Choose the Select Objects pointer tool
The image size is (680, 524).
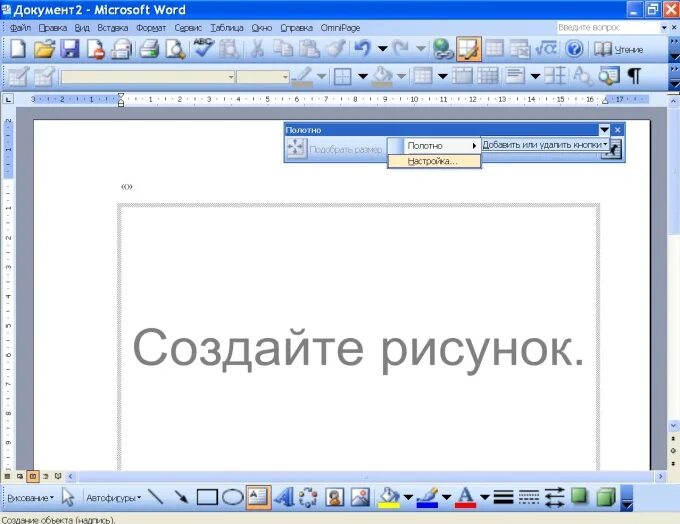pos(68,497)
